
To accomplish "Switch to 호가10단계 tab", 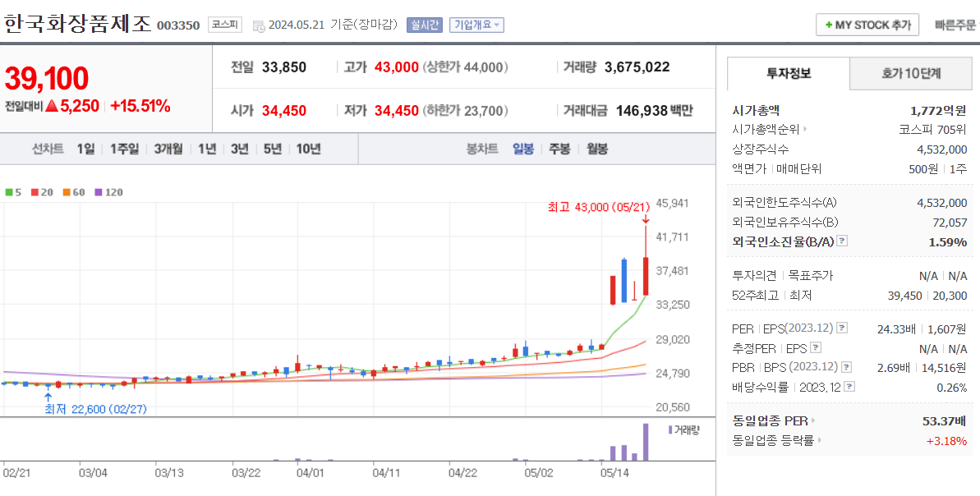I will [911, 74].
